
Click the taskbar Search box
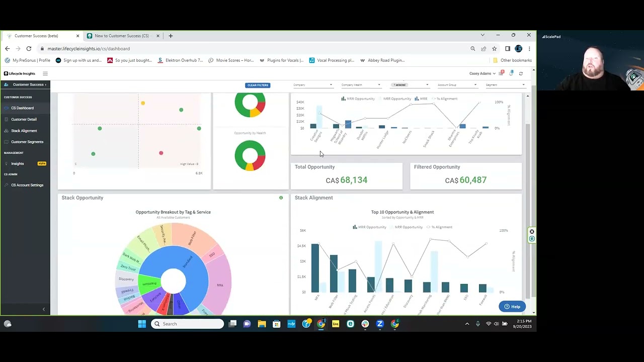click(x=187, y=324)
